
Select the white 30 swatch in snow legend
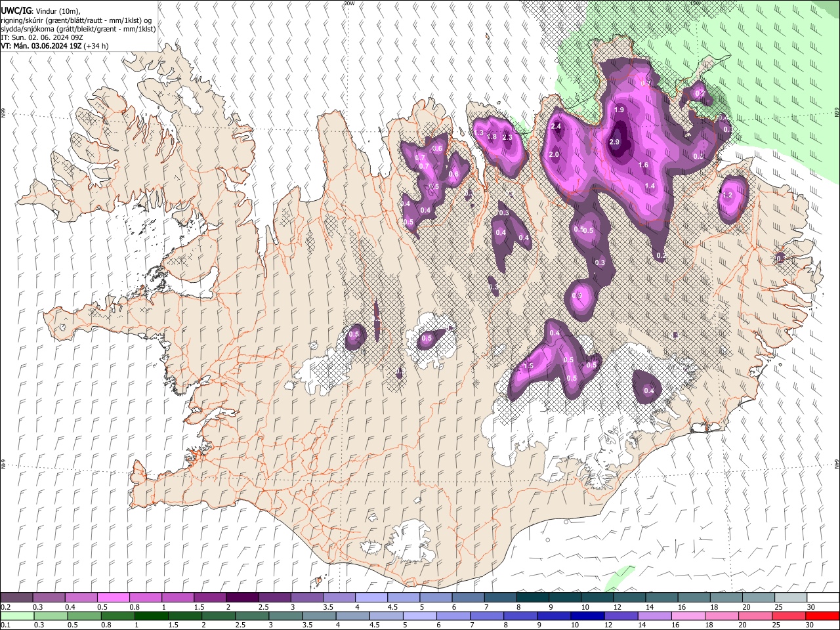[822, 598]
